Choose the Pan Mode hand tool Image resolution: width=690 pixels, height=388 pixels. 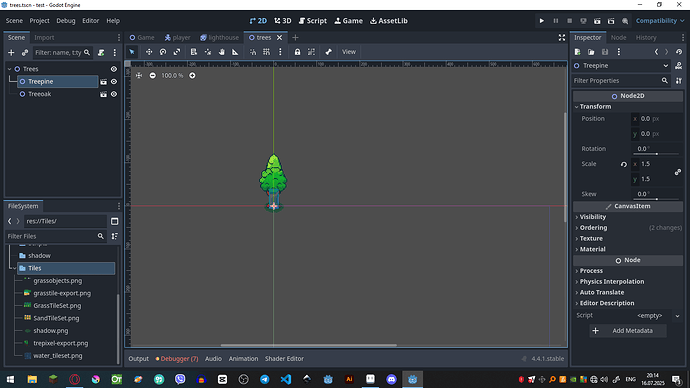pos(221,52)
